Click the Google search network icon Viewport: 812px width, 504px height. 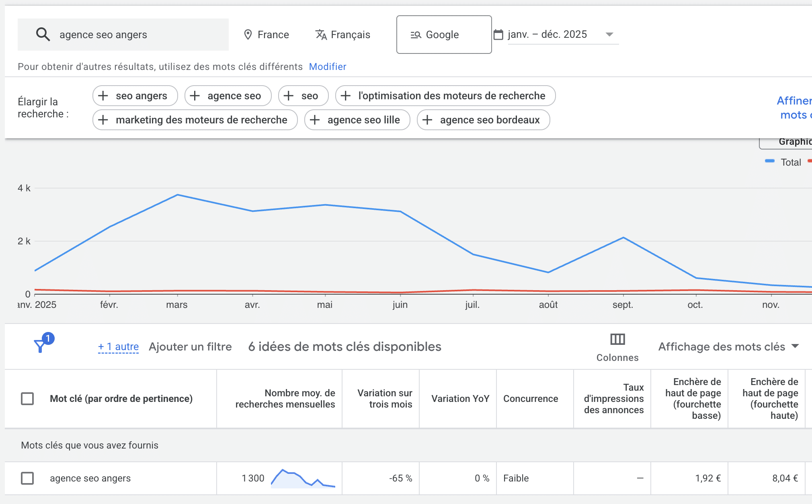click(416, 35)
